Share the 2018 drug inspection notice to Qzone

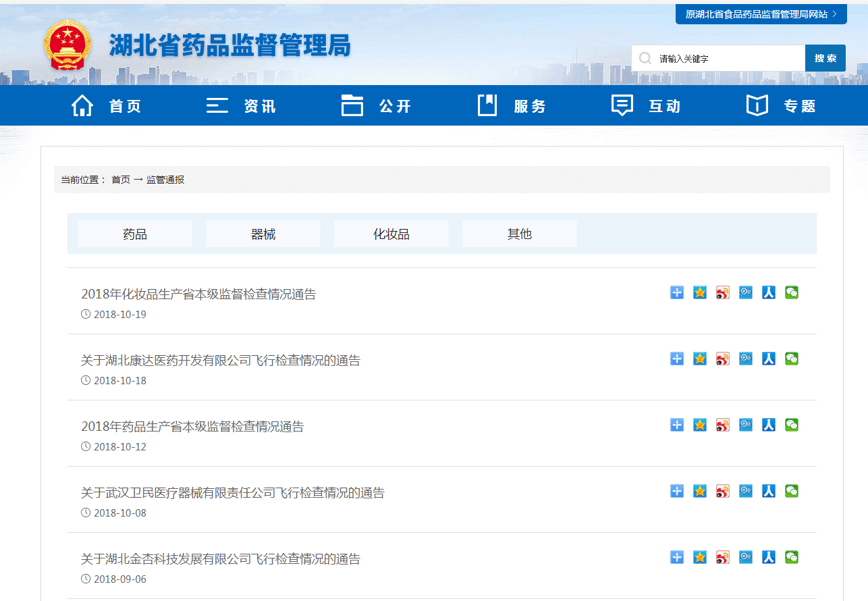point(700,425)
